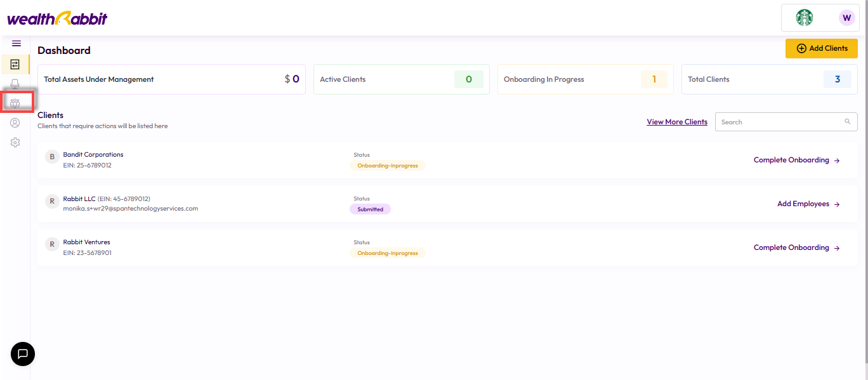Click Bandit Corporations Onboarding-Inprogress status badge
868x380 pixels.
pyautogui.click(x=388, y=165)
